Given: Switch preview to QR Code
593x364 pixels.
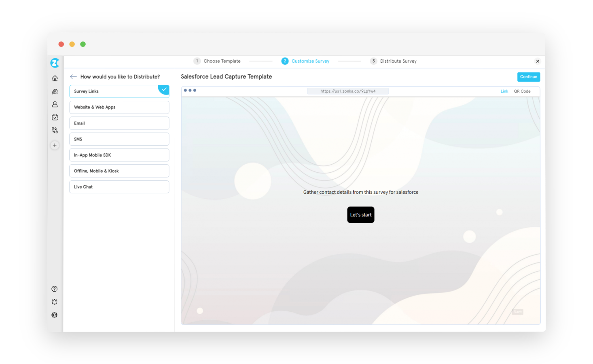Looking at the screenshot, I should pos(522,91).
